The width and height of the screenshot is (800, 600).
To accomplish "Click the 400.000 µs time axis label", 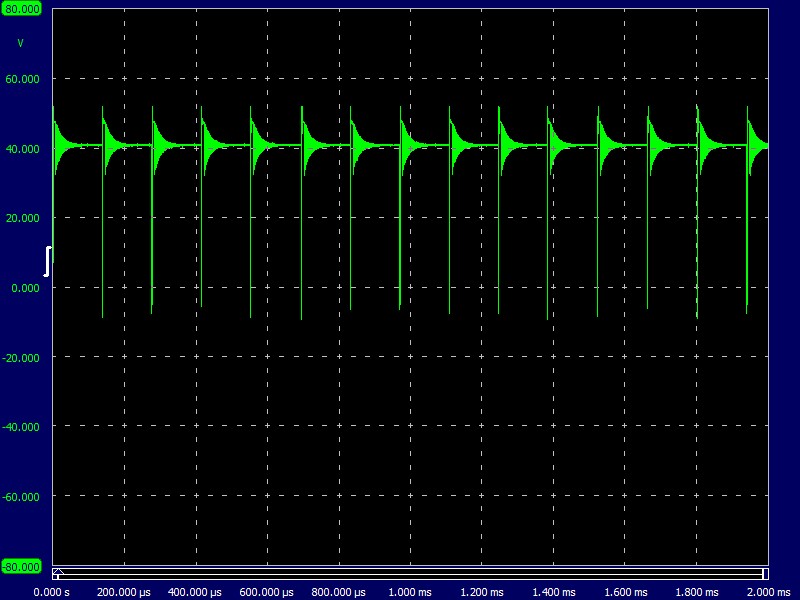I will [195, 592].
